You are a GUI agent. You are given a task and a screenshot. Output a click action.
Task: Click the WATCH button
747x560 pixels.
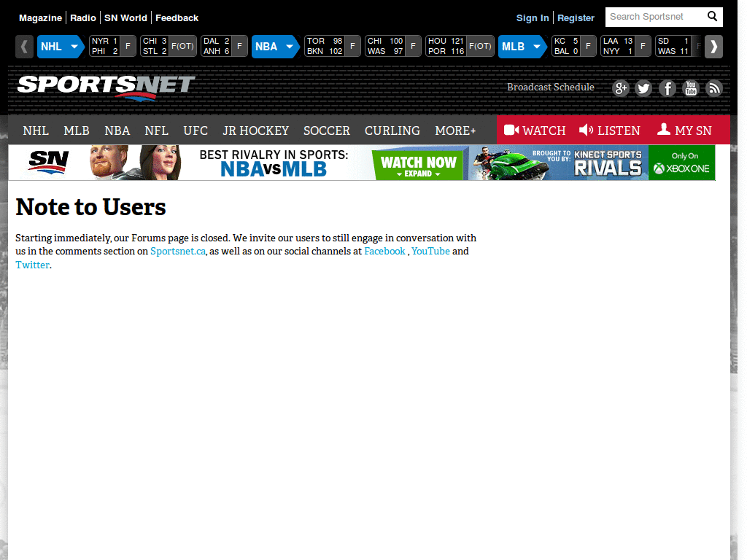(x=535, y=130)
